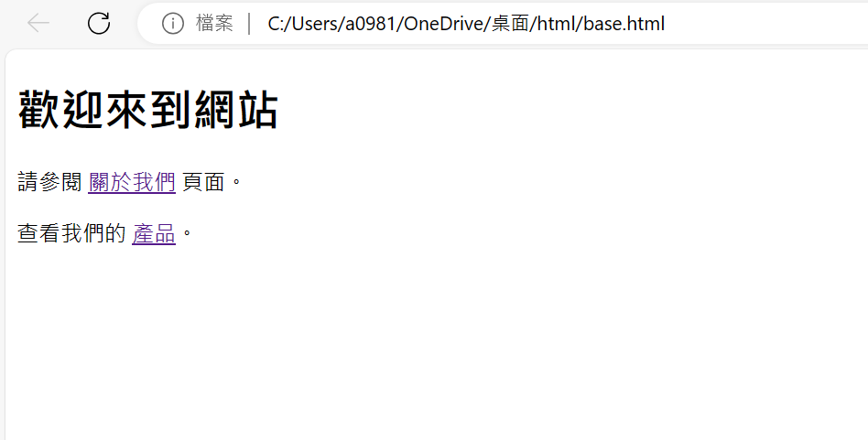Screen dimensions: 868x440
Task: Click a0981 user folder in the URL
Action: [369, 24]
